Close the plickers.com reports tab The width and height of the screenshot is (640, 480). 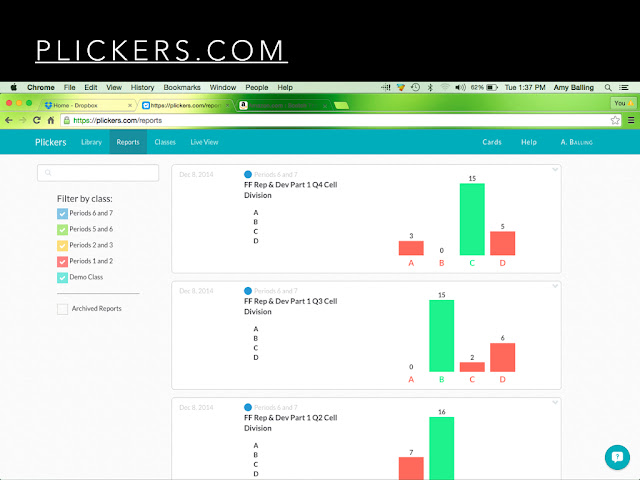(227, 105)
